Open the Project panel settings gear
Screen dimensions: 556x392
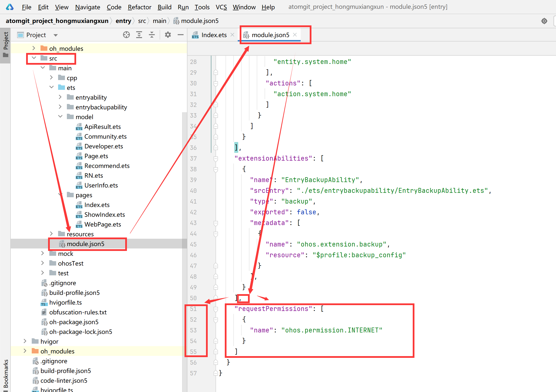pos(168,35)
